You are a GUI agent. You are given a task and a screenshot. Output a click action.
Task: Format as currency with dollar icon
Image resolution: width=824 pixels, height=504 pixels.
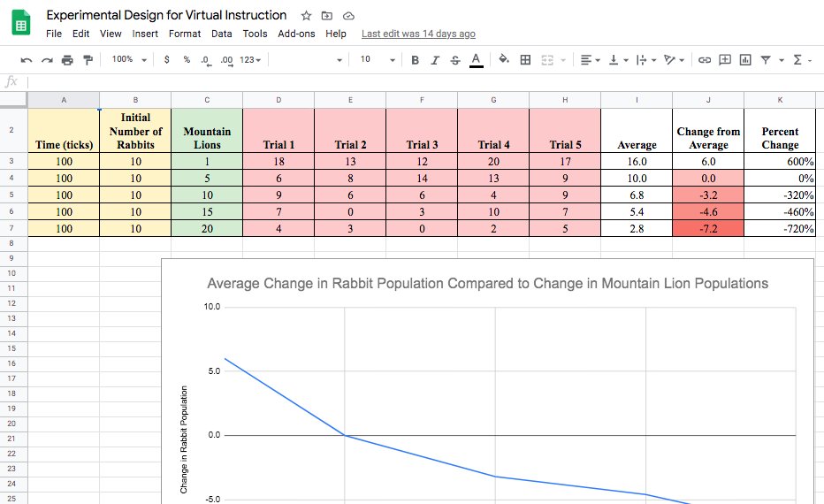pos(166,60)
